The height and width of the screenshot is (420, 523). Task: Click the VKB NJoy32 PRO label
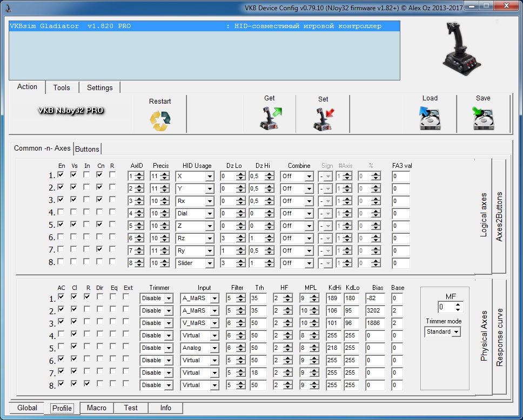pos(71,111)
